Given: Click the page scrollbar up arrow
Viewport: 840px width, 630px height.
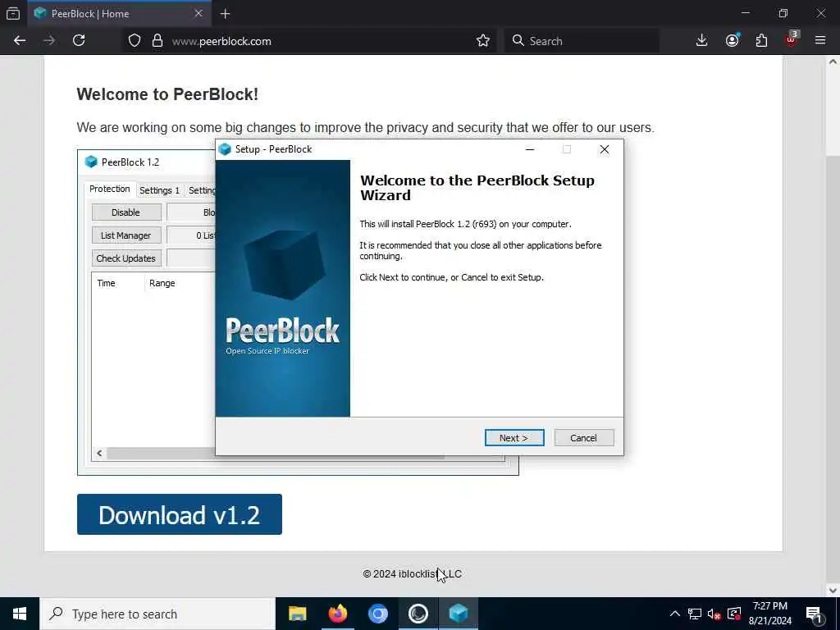Looking at the screenshot, I should pos(833,62).
